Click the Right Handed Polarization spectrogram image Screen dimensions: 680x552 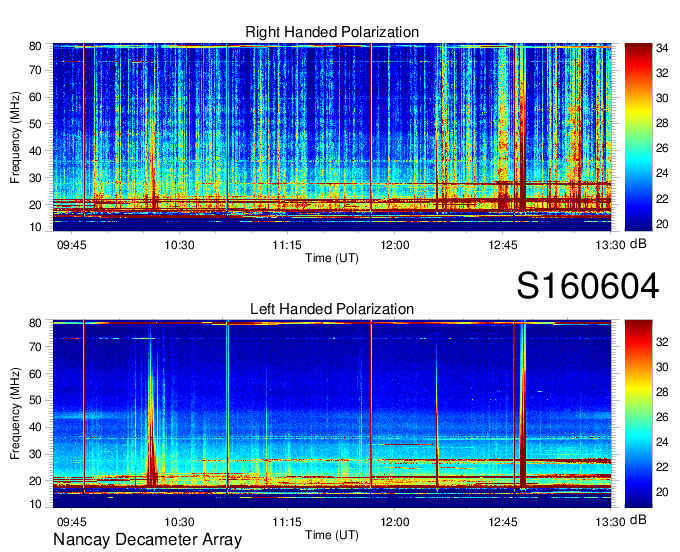[332, 137]
